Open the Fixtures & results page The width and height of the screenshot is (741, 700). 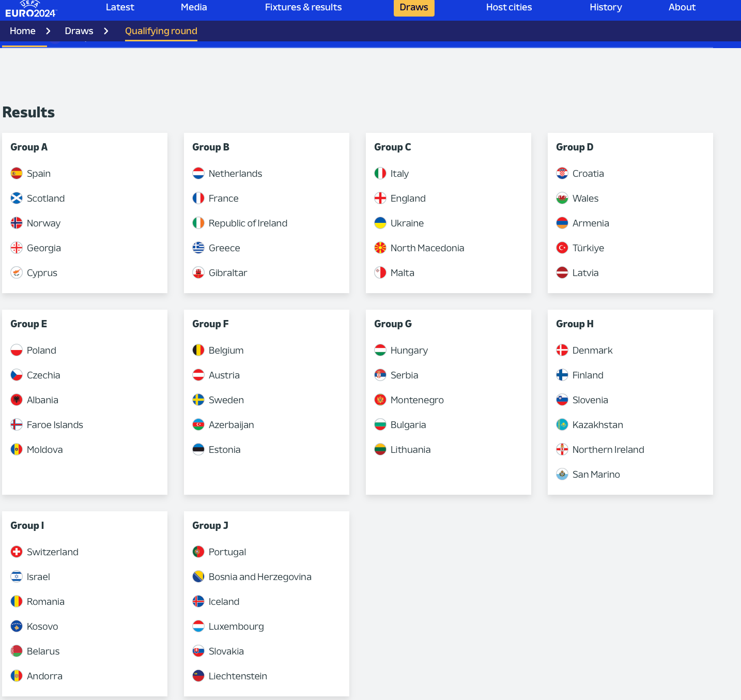(x=303, y=7)
